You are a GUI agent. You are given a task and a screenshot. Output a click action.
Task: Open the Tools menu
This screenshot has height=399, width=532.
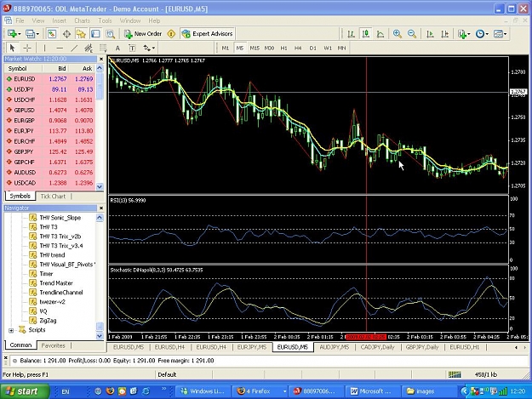point(105,20)
